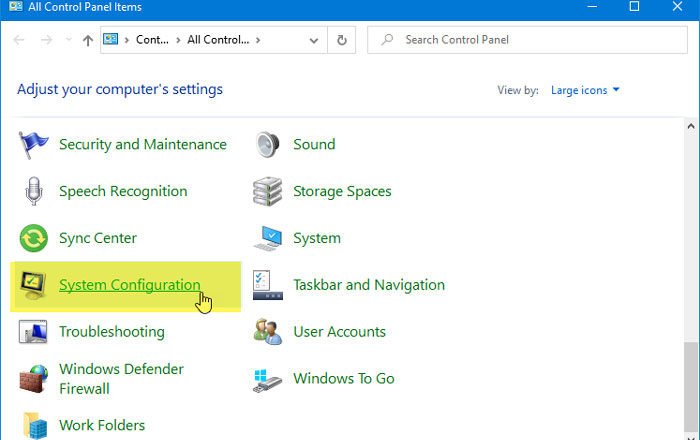Open the Troubleshooting icon
Screen dimensions: 700x440
click(33, 332)
